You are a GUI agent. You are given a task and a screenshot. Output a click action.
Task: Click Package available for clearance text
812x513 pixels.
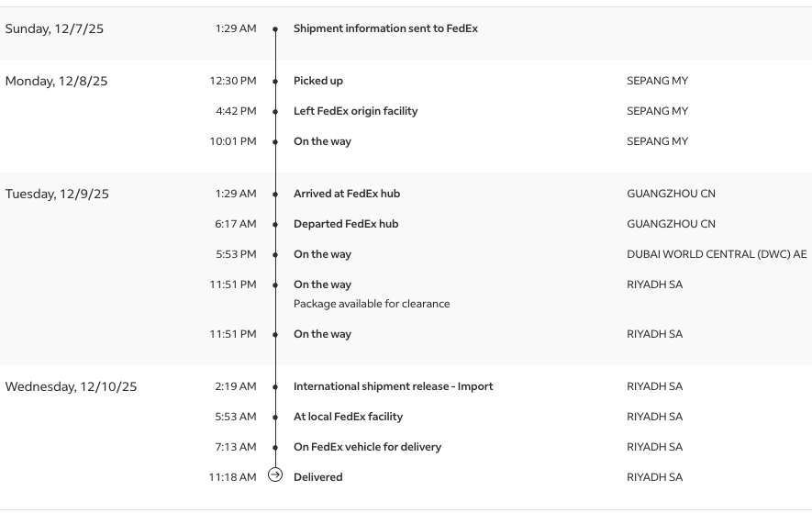[372, 304]
